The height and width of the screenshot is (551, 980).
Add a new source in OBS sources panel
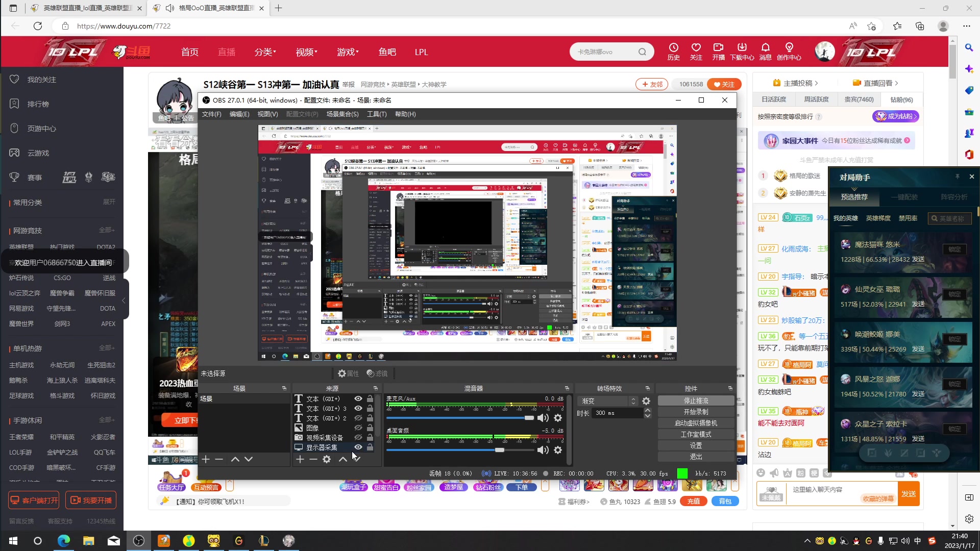click(x=300, y=459)
